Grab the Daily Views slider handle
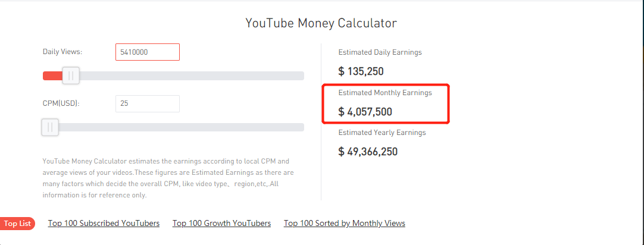 pos(71,76)
